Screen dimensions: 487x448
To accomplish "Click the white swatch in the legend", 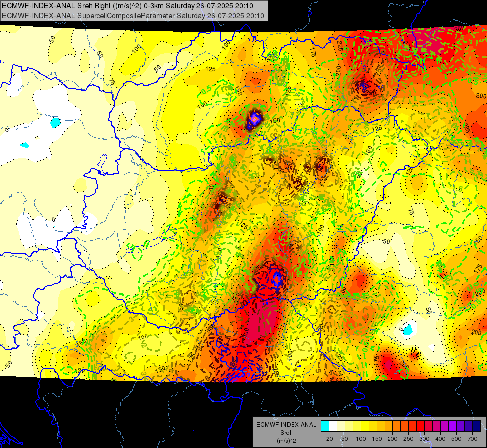I will (333, 426).
